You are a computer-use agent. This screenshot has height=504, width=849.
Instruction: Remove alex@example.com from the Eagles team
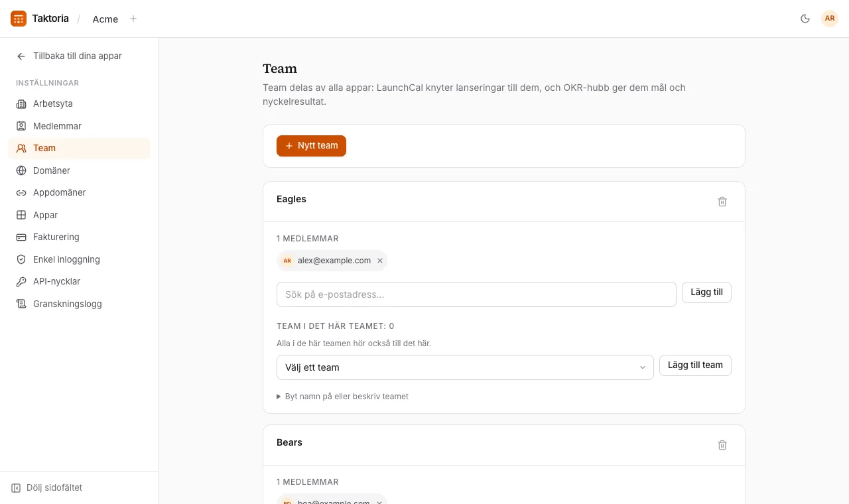(x=380, y=261)
